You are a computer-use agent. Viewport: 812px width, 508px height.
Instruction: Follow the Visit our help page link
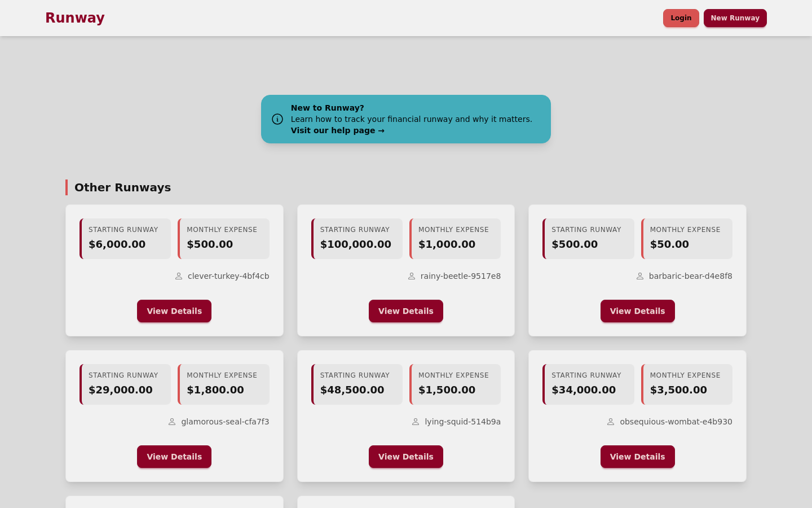pyautogui.click(x=337, y=130)
